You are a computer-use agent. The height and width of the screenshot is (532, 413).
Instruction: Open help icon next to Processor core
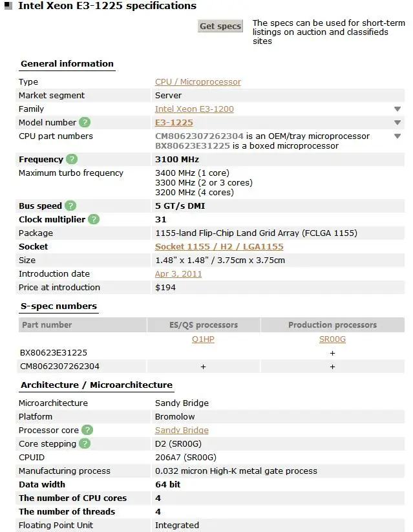point(87,430)
